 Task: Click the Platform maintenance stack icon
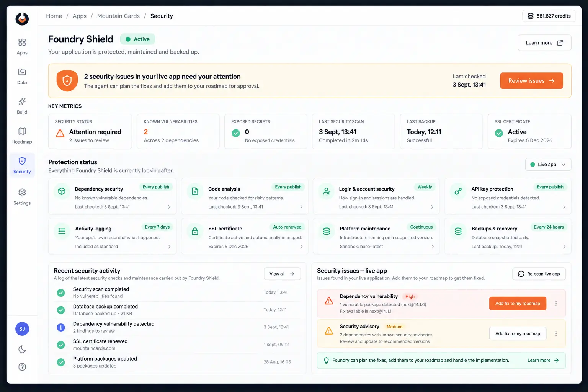327,231
